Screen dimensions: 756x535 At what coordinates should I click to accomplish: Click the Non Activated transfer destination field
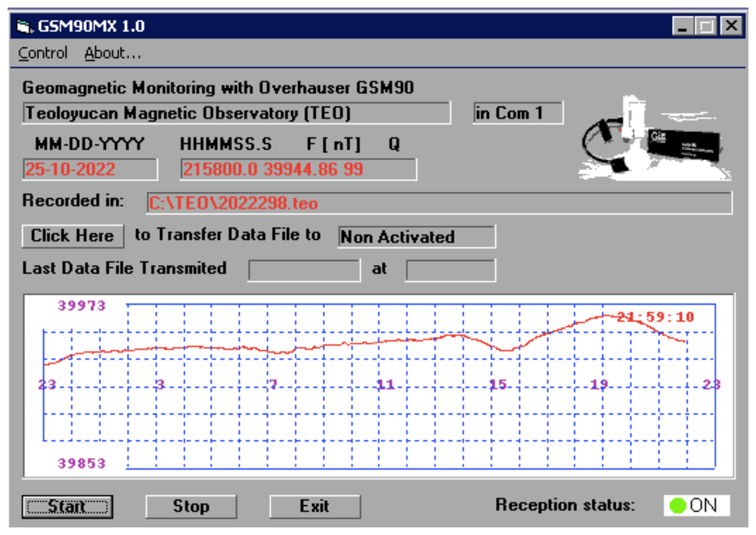coord(416,237)
